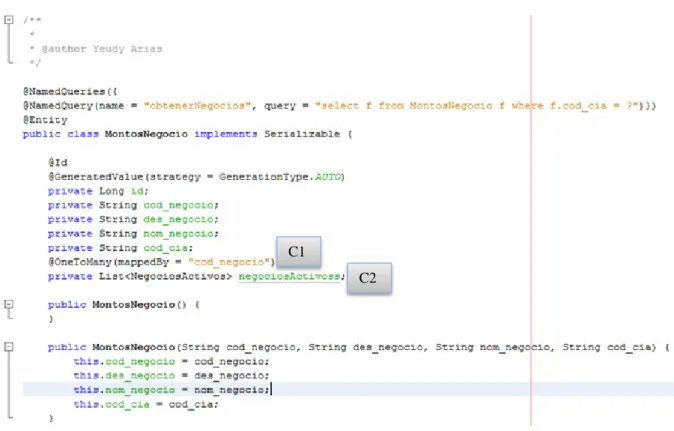Viewport: 674px width, 431px height.
Task: Click the @NamedQueries annotation line
Action: 70,92
